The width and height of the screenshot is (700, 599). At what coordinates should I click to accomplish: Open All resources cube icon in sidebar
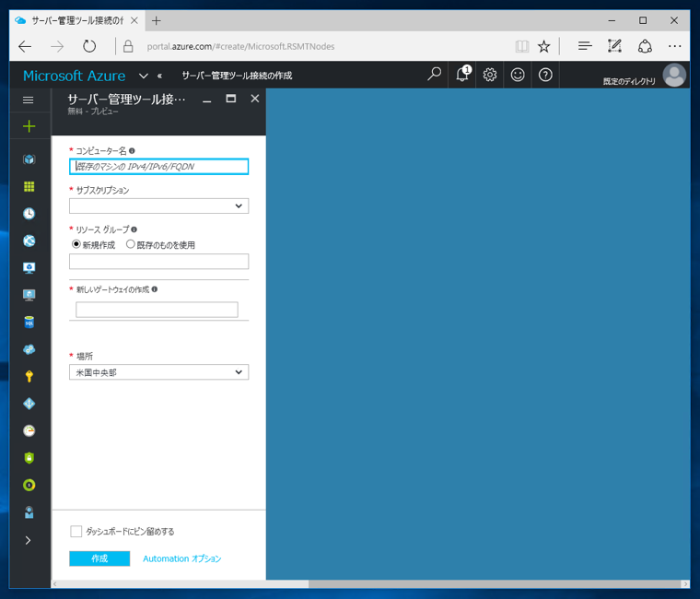tap(29, 159)
